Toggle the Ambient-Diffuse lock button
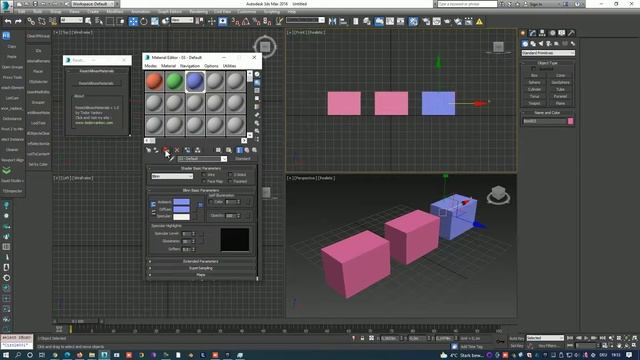 [x=153, y=204]
